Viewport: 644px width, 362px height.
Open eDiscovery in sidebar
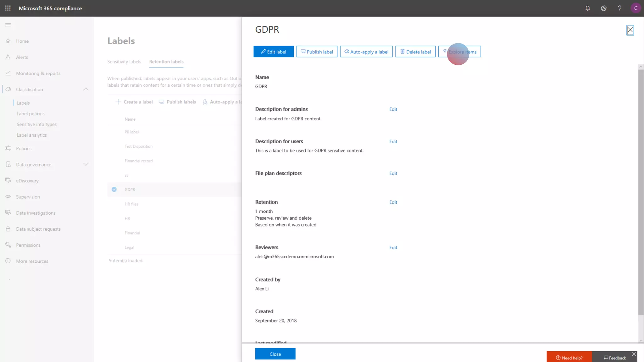[x=27, y=181]
